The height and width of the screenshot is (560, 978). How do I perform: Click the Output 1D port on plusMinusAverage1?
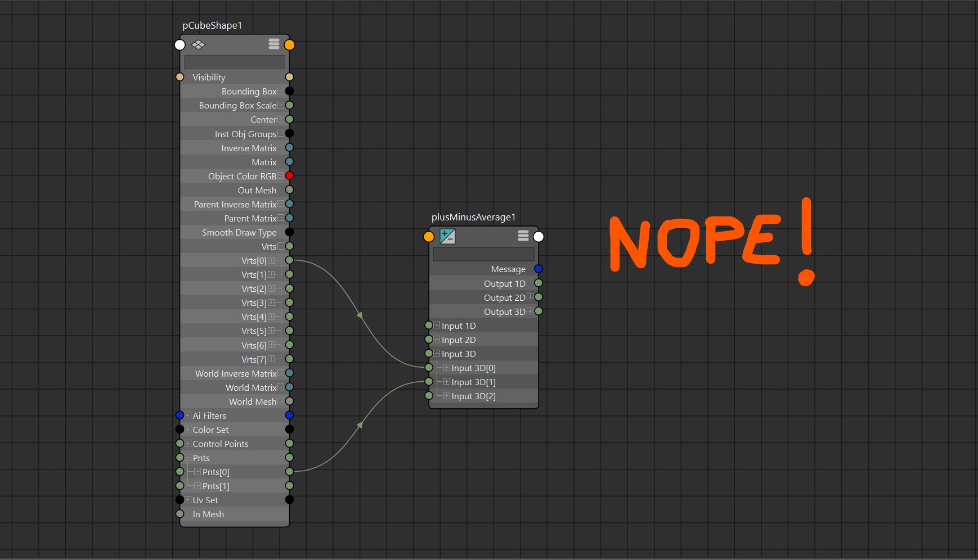click(x=539, y=283)
